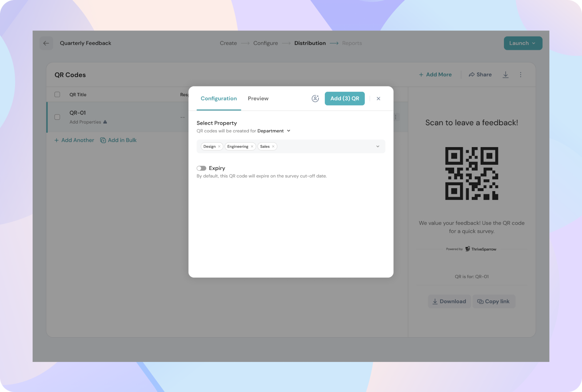The image size is (582, 392).
Task: Open the Department property dropdown
Action: [274, 131]
